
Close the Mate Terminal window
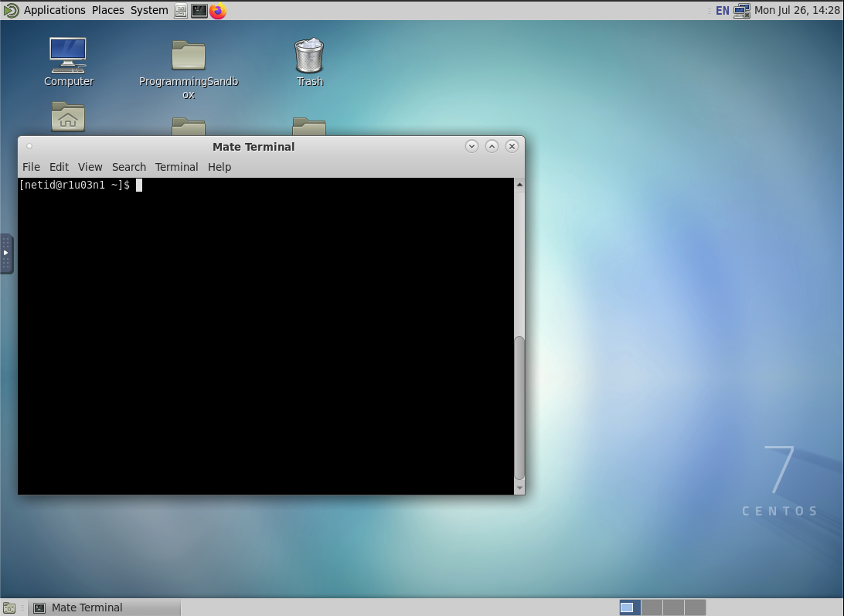[512, 146]
